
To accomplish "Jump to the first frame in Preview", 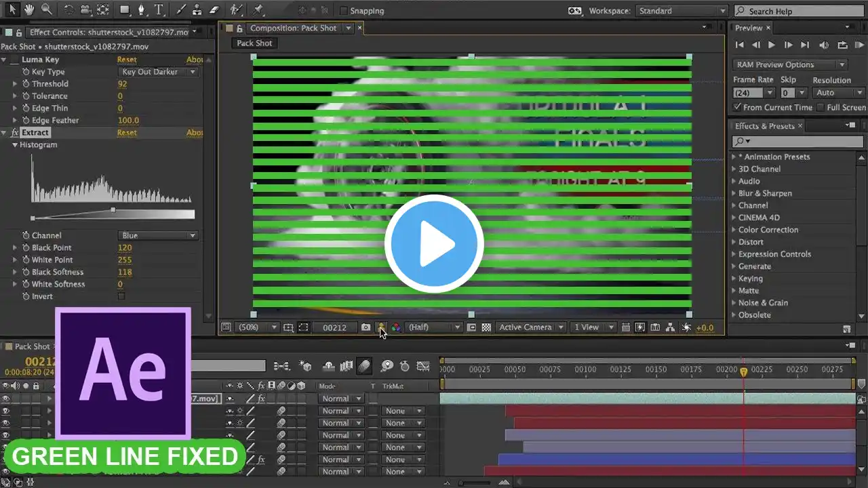I will 739,45.
